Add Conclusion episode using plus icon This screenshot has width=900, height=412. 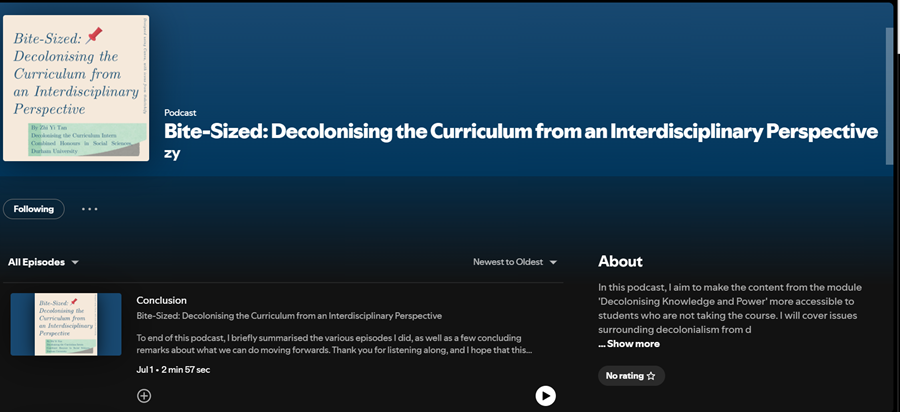(144, 395)
